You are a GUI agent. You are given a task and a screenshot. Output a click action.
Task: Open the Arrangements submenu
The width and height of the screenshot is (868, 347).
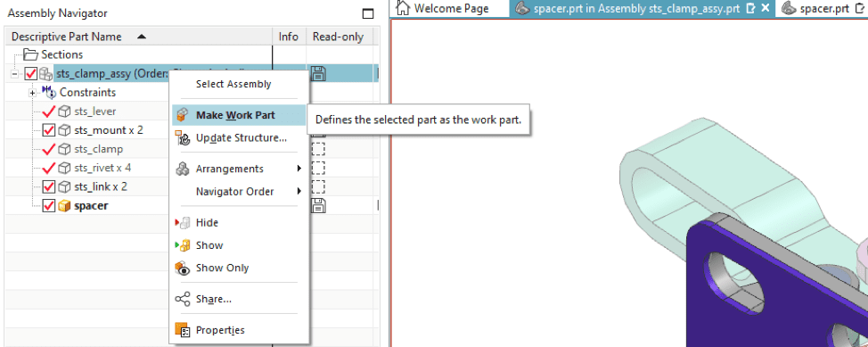239,169
